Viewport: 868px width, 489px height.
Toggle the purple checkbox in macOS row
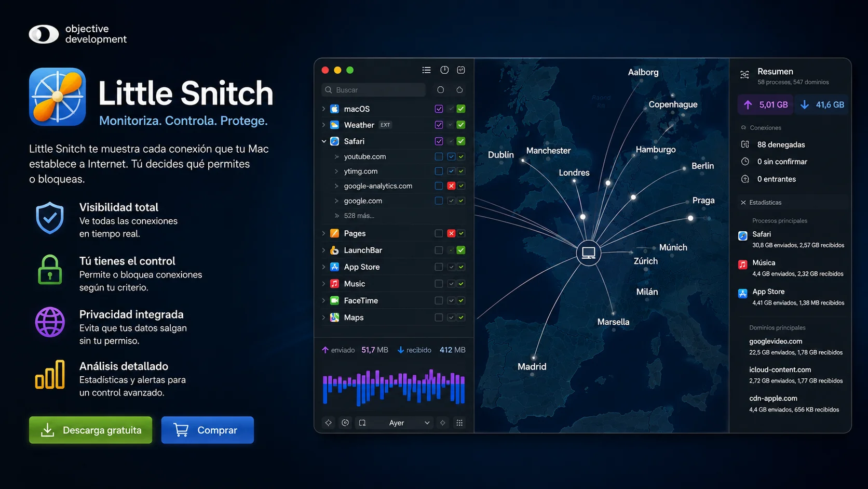pyautogui.click(x=439, y=109)
